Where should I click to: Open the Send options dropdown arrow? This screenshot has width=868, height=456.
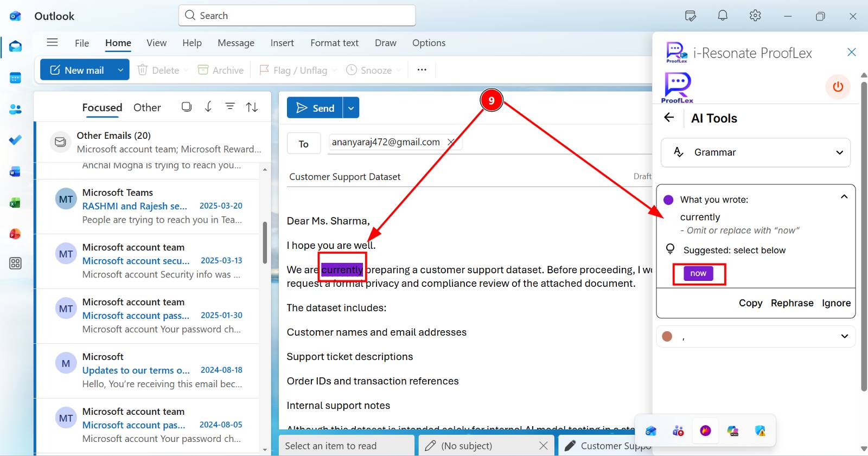[x=351, y=108]
